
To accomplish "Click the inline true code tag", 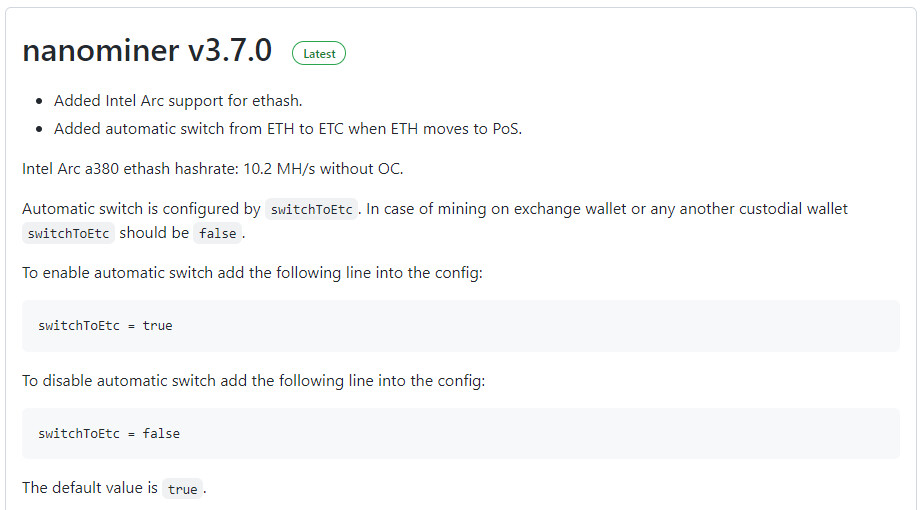I will tap(182, 489).
